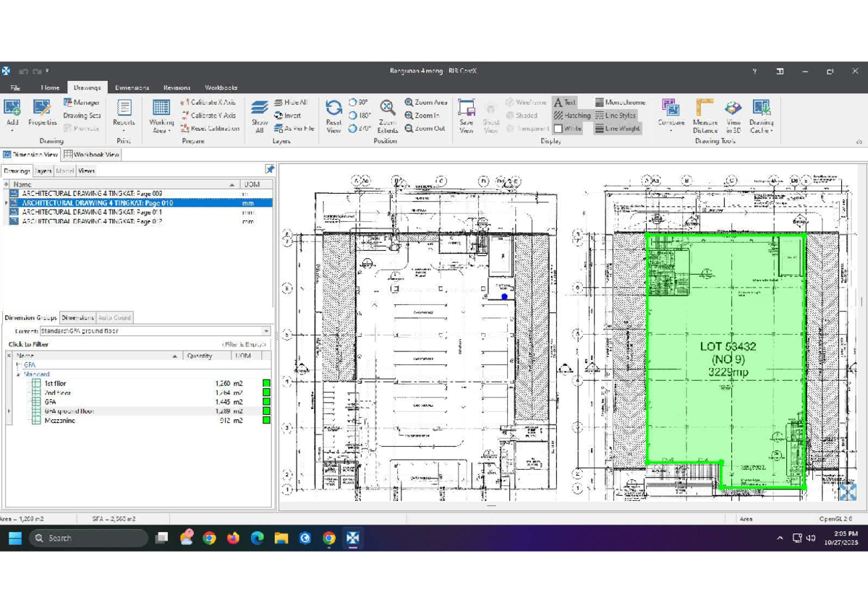Collapse the Standard folder node
The image size is (868, 613).
[19, 374]
